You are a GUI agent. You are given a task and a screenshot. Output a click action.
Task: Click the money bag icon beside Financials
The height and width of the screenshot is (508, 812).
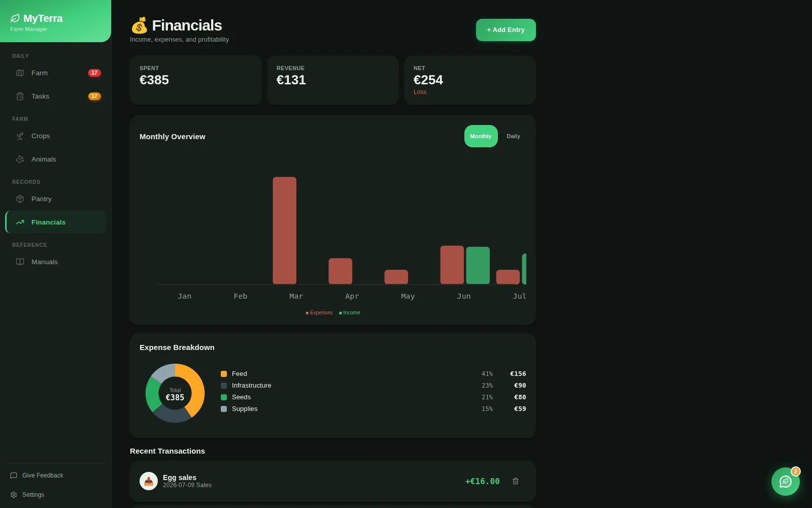[x=139, y=25]
